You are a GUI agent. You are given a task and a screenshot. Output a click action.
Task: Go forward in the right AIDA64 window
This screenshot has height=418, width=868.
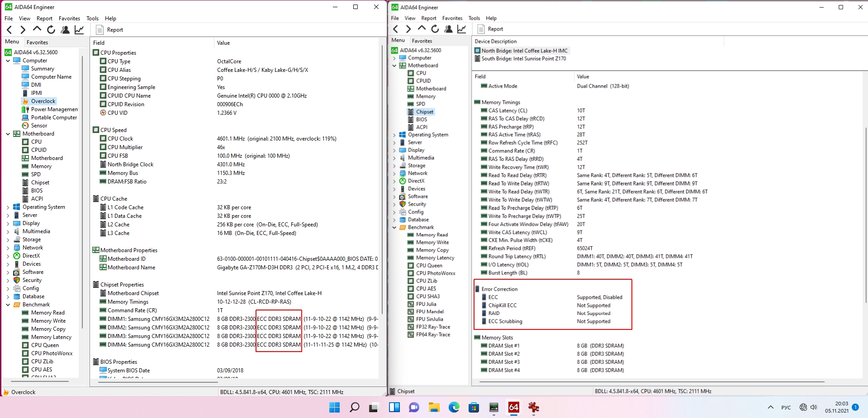point(408,29)
